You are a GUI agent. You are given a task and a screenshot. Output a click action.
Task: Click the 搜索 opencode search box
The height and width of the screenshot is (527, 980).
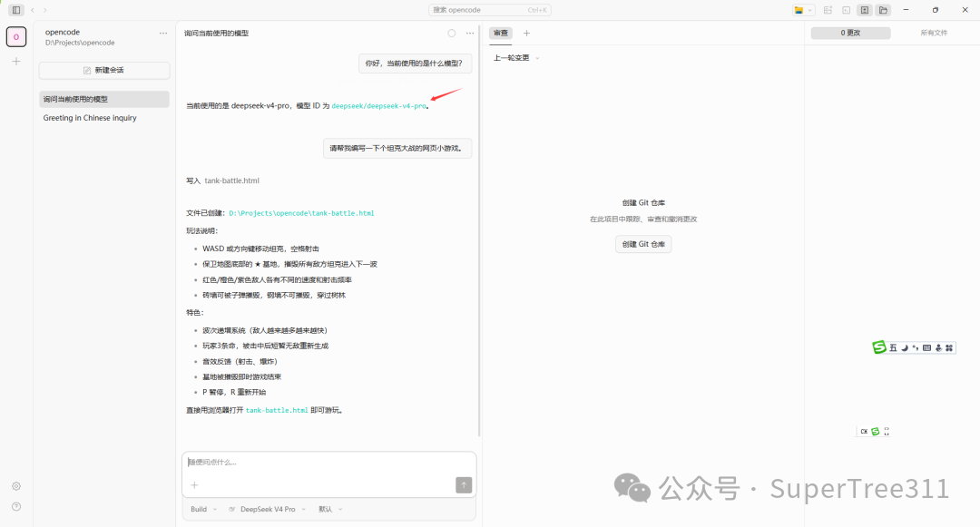click(489, 10)
